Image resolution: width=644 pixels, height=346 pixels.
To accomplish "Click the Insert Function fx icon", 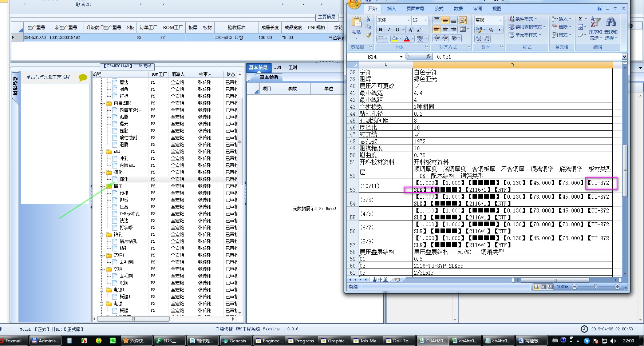I will tap(428, 57).
